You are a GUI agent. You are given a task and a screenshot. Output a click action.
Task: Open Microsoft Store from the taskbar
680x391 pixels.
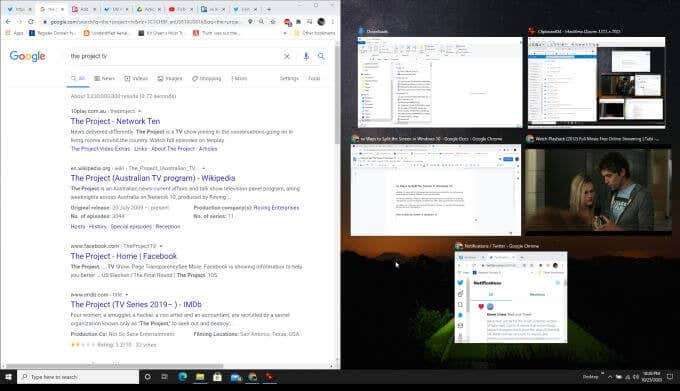point(217,377)
